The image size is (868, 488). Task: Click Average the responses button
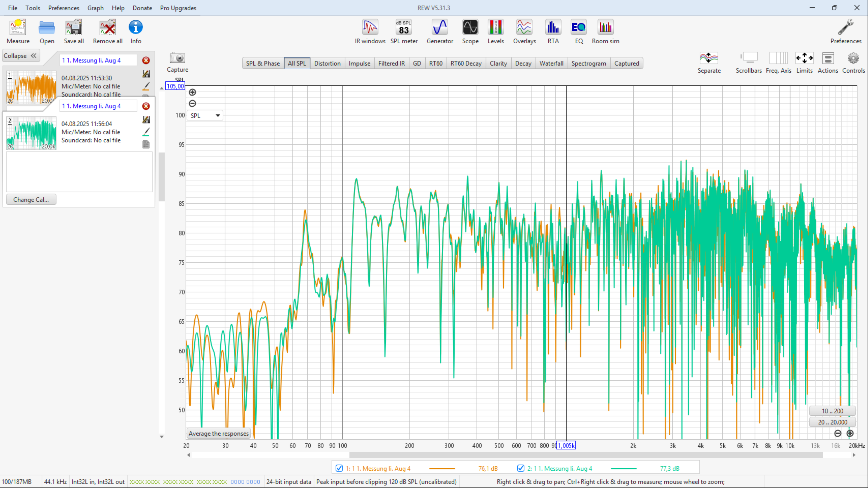pos(219,434)
